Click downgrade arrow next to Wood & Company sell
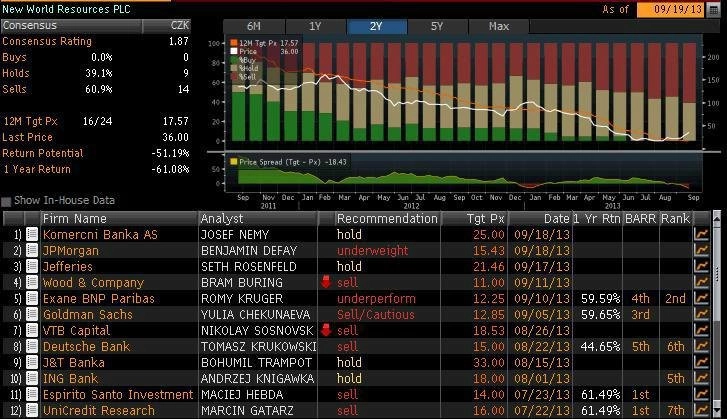The width and height of the screenshot is (727, 419). 326,282
